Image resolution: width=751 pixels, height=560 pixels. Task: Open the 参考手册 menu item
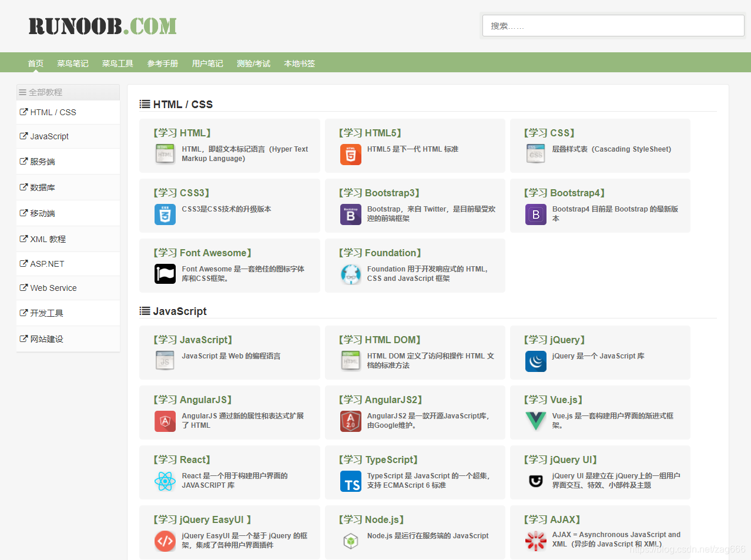pyautogui.click(x=163, y=63)
